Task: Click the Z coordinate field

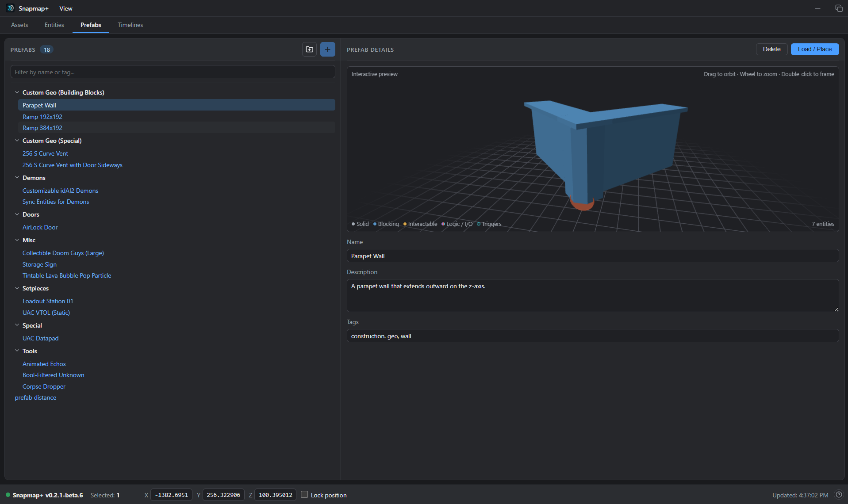Action: click(x=275, y=495)
